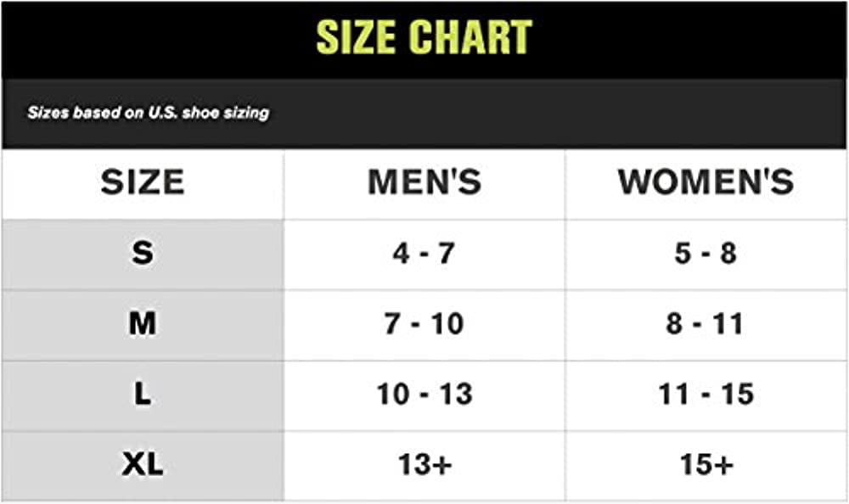This screenshot has width=849, height=504.
Task: Select the men's 13+ cell
Action: tap(424, 464)
